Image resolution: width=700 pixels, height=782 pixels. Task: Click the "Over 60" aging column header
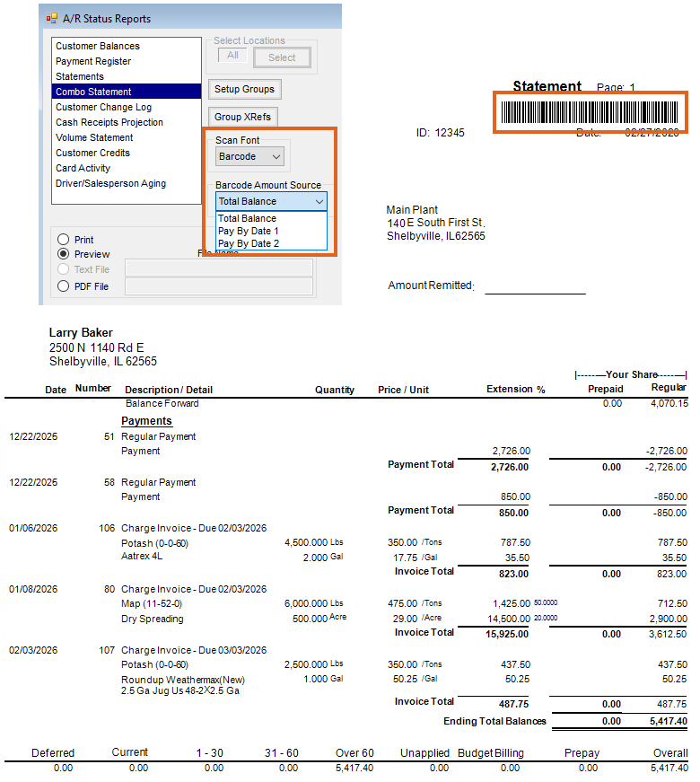[354, 753]
